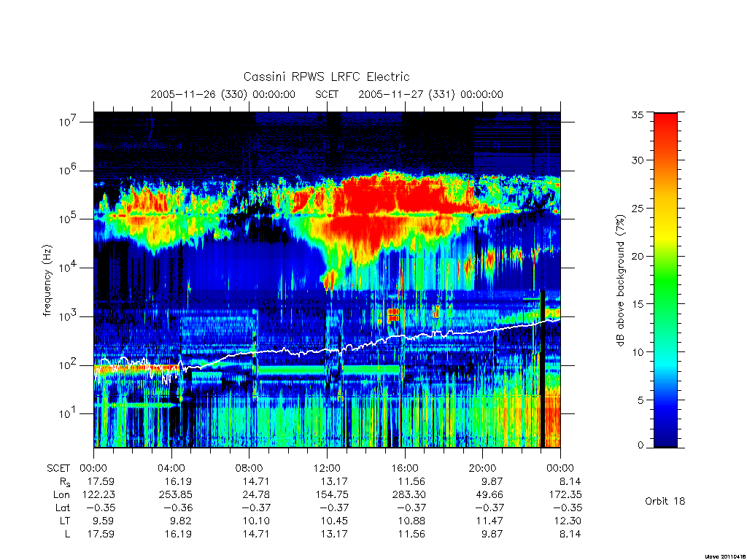This screenshot has width=747, height=560.
Task: Click the 'Lat' row header
Action: coord(63,507)
